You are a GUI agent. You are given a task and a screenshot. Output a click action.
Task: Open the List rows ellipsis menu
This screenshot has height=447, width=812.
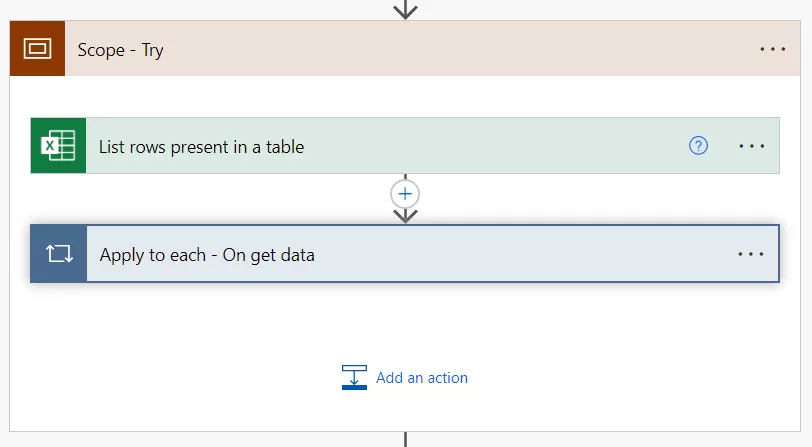tap(751, 146)
